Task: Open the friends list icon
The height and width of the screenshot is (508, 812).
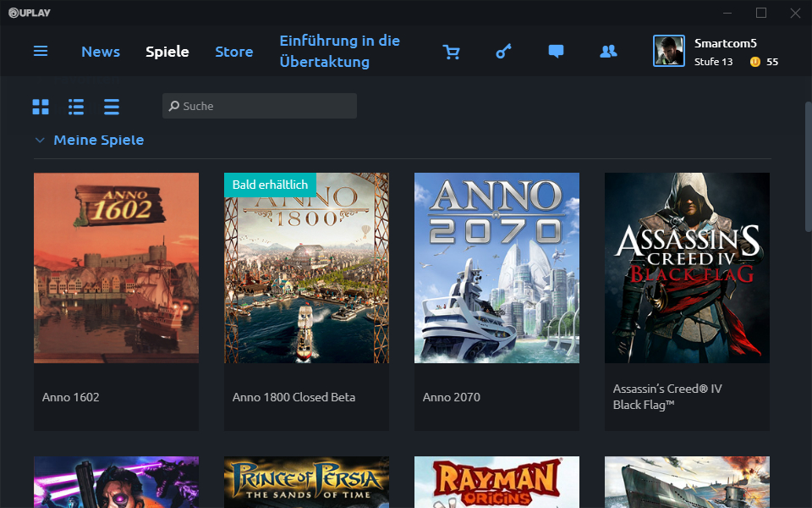Action: [x=608, y=52]
